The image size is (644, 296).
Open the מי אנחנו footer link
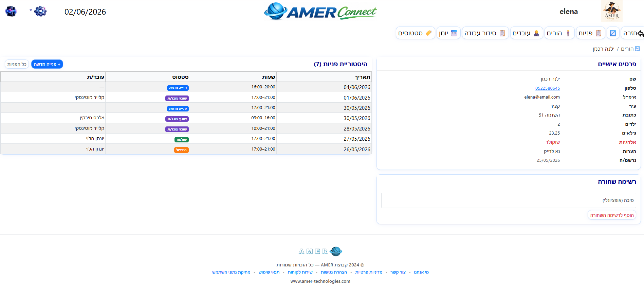[421, 272]
